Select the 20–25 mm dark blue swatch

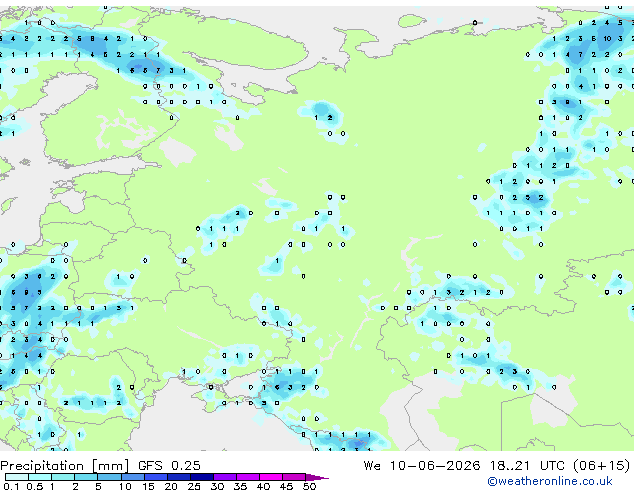point(178,477)
